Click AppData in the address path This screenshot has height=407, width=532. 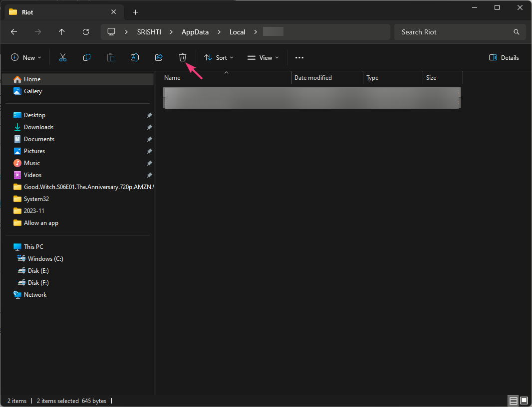coord(195,32)
